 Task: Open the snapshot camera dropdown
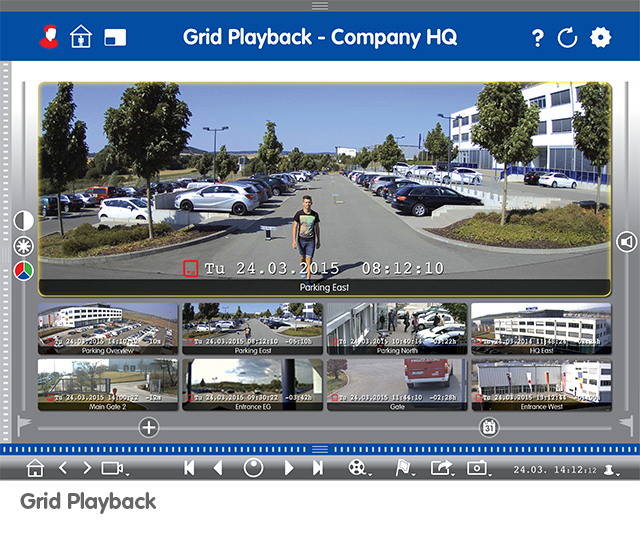478,468
